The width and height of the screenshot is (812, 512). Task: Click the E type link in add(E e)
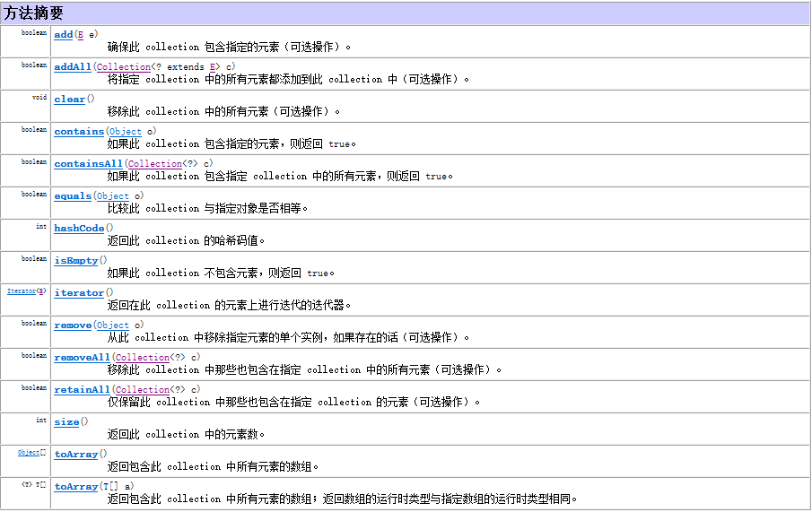[80, 35]
